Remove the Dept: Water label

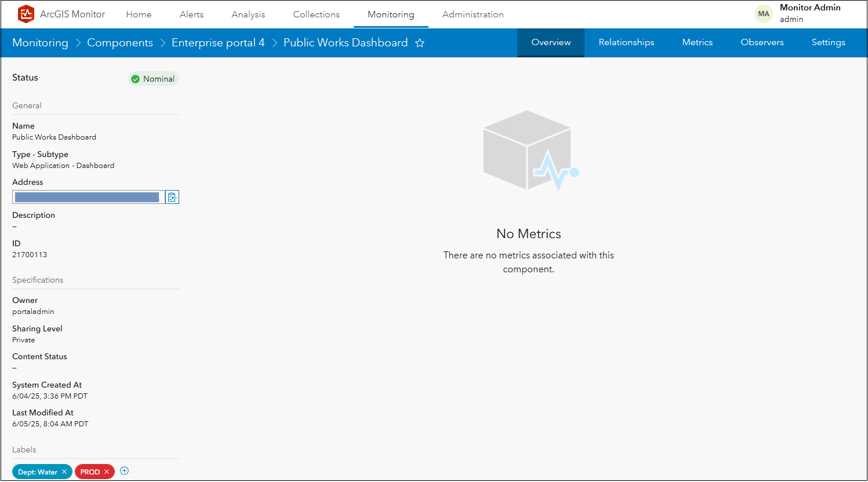tap(64, 472)
